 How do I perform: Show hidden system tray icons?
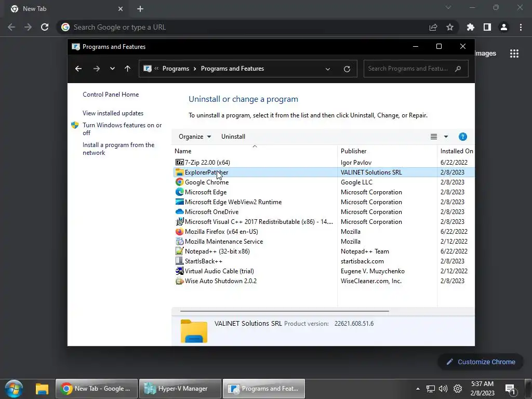418,389
